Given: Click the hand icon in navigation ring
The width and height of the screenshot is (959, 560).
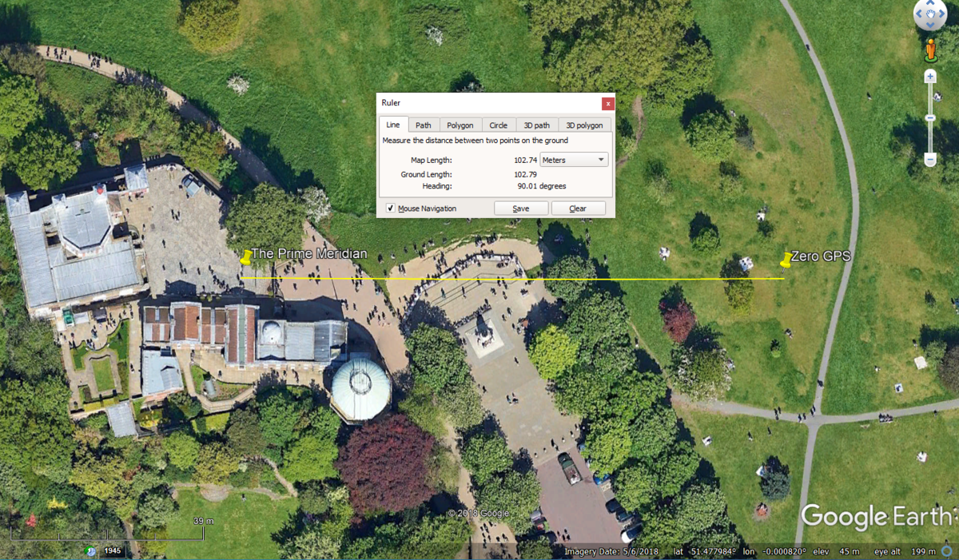Looking at the screenshot, I should (930, 14).
